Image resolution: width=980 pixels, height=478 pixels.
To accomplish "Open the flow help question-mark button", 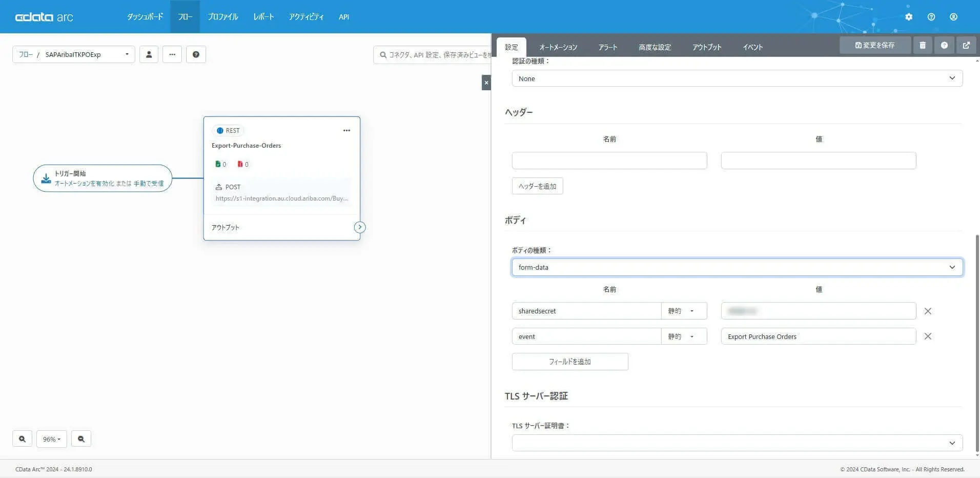I will coord(196,54).
